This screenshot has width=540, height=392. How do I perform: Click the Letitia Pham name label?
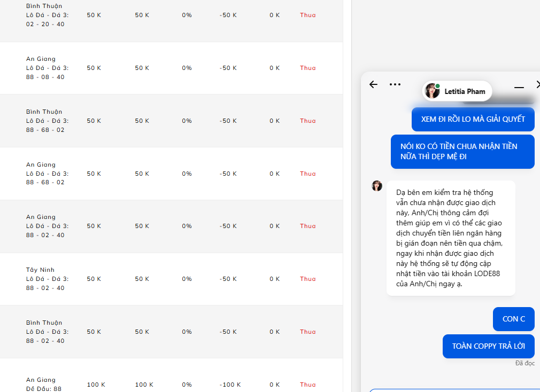[465, 91]
